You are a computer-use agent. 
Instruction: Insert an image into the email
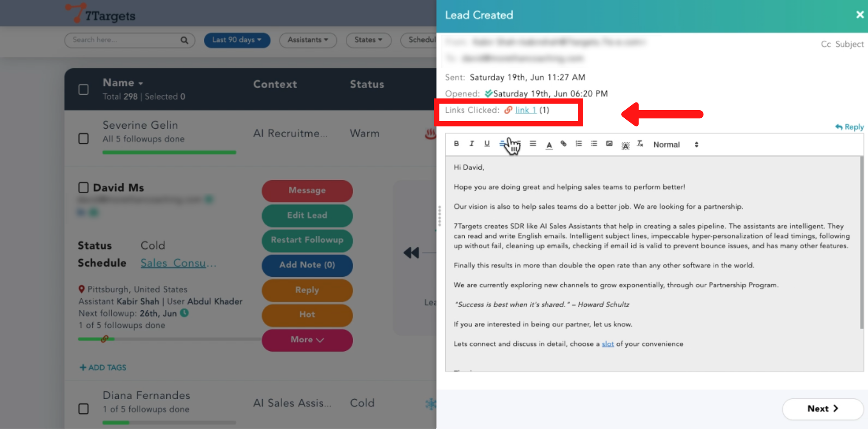click(x=609, y=144)
